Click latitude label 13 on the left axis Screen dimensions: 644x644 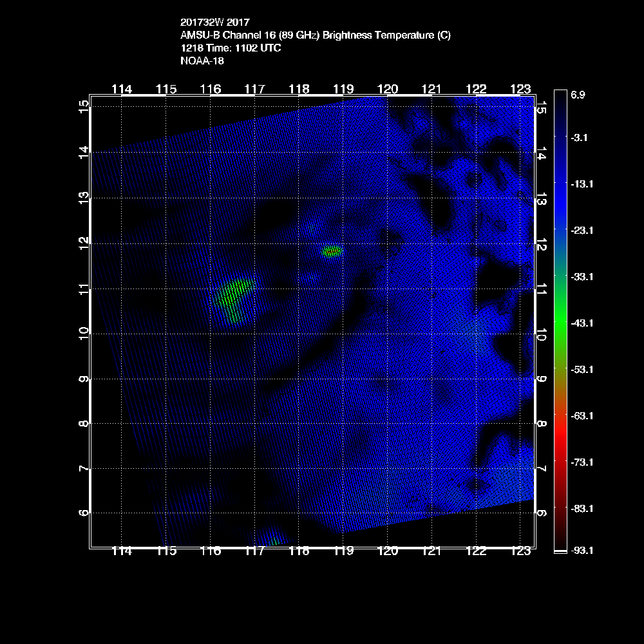tap(84, 198)
